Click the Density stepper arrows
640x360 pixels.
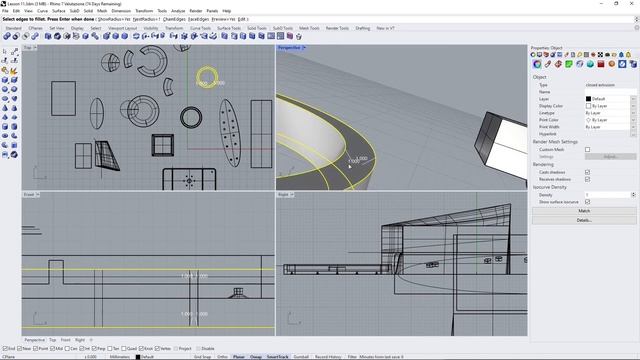(x=633, y=195)
